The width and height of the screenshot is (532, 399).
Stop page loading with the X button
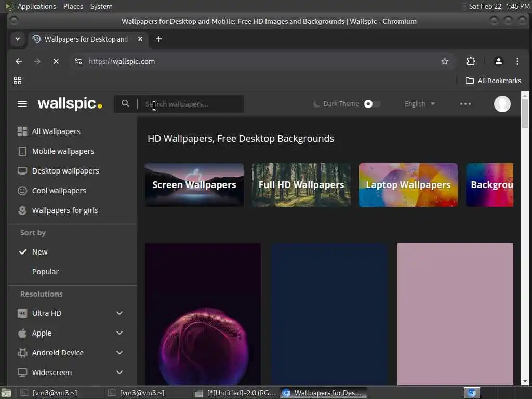(x=56, y=61)
